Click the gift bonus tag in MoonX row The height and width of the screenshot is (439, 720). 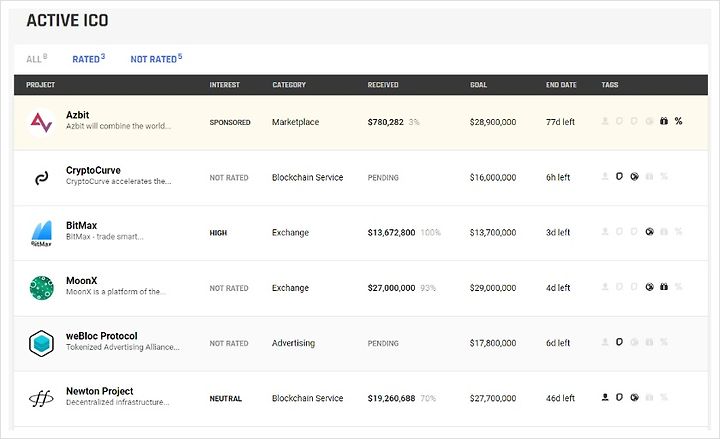(x=664, y=287)
